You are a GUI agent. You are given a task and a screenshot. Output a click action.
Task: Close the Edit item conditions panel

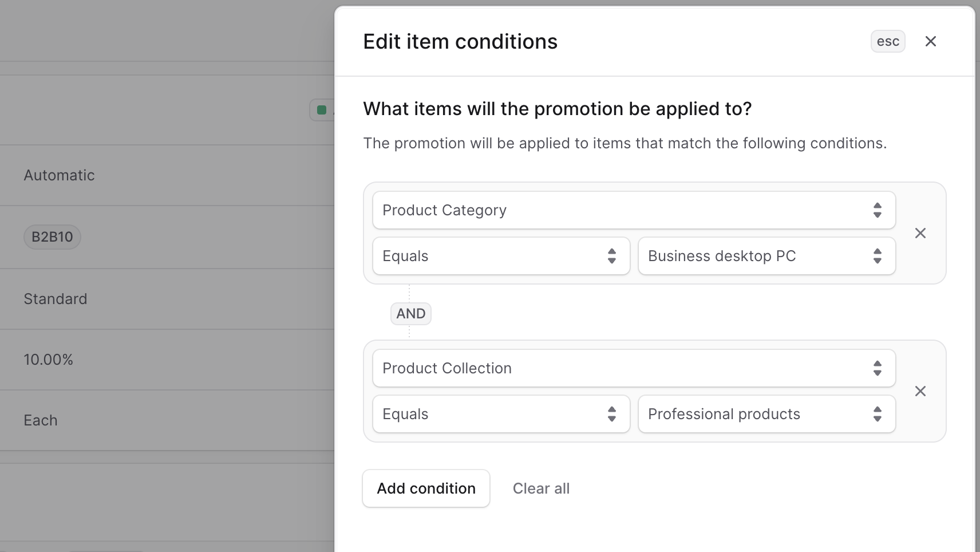click(x=930, y=41)
